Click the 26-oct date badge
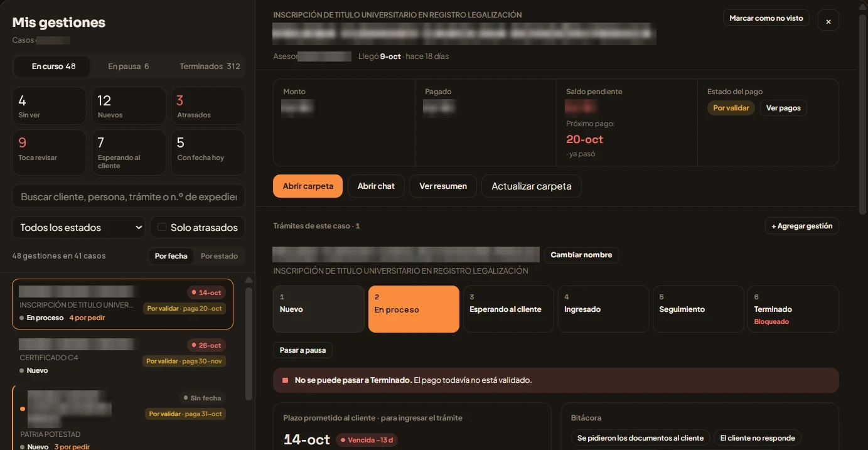 coord(206,345)
